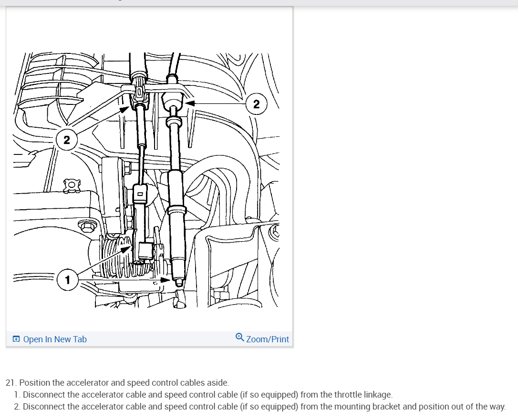
Task: Select sub-step 2 about the mounting bracket
Action: coord(260,407)
